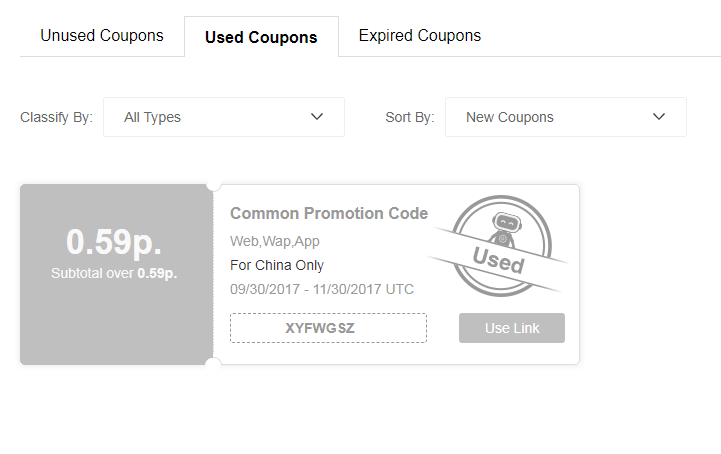
Task: Select the Used Coupons tab
Action: click(x=261, y=37)
